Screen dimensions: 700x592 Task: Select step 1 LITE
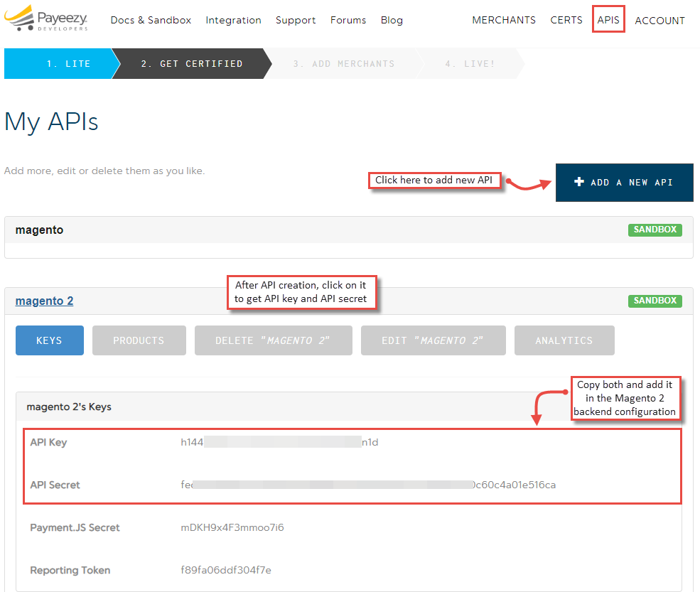tap(63, 64)
